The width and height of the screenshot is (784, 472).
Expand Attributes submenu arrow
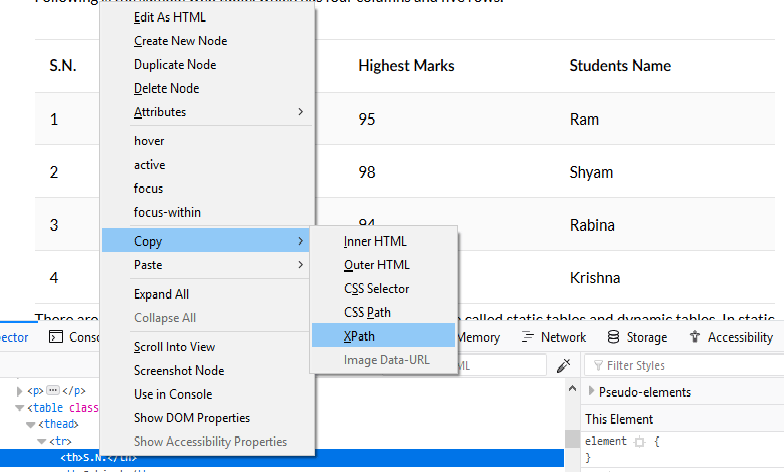300,112
